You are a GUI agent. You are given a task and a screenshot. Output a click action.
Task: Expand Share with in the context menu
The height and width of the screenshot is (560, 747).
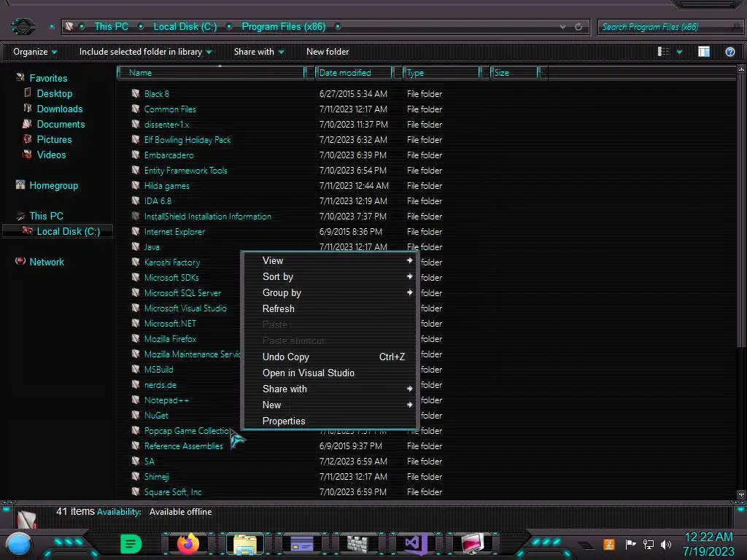pyautogui.click(x=330, y=389)
